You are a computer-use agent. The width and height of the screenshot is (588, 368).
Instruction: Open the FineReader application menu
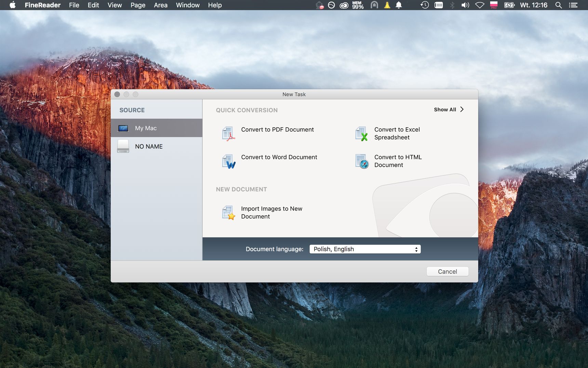coord(42,5)
